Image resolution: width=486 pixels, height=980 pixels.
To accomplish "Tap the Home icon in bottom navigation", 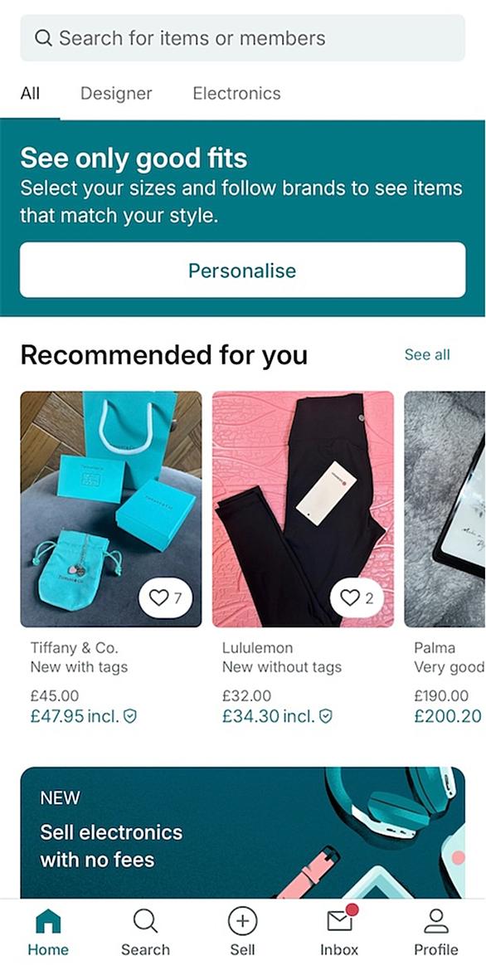I will (x=48, y=922).
